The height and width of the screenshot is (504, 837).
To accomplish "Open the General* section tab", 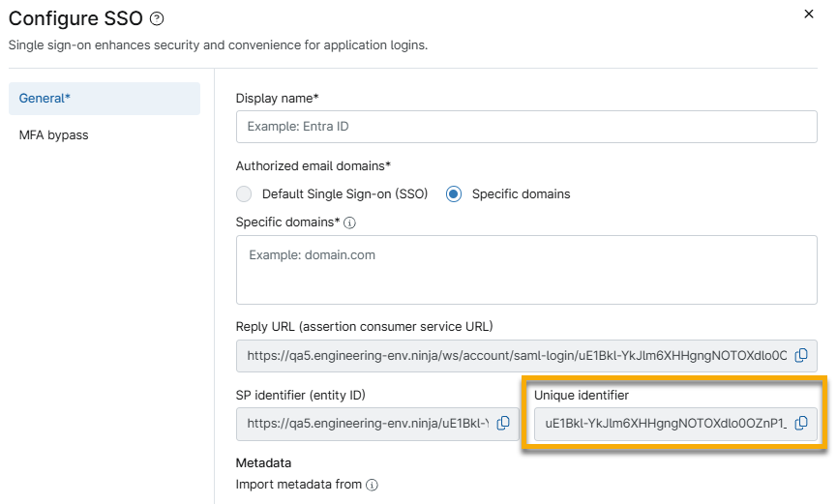I will 105,99.
